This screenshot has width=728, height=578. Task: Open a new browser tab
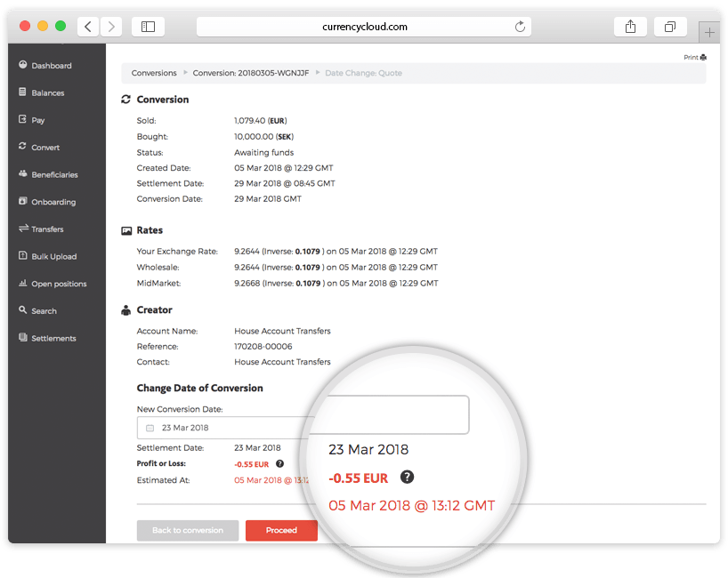coord(709,33)
